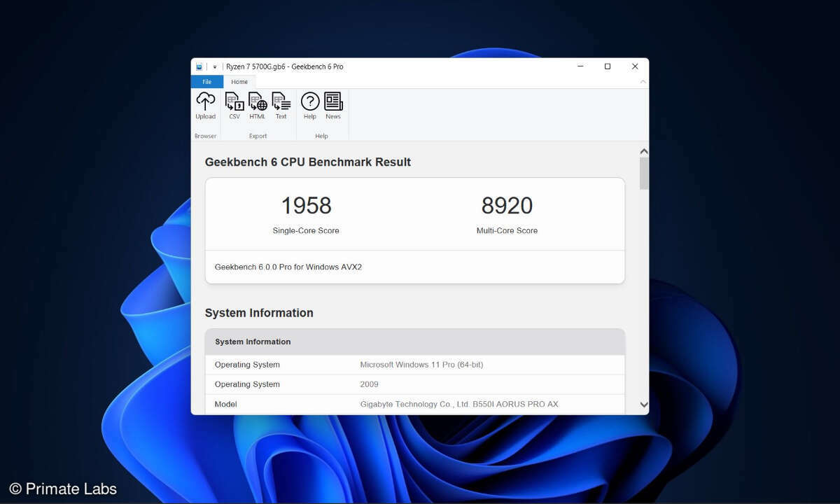The image size is (840, 504).
Task: Click the 2009 operating system value
Action: tap(369, 384)
